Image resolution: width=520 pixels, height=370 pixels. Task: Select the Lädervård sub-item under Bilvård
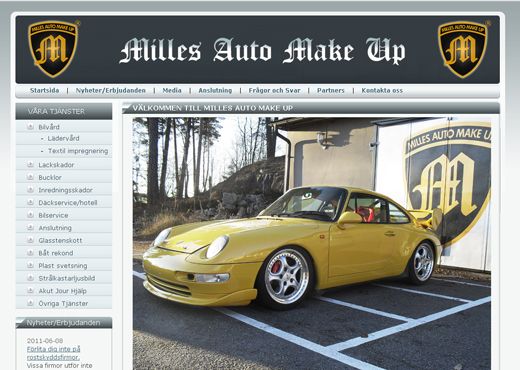(x=63, y=138)
